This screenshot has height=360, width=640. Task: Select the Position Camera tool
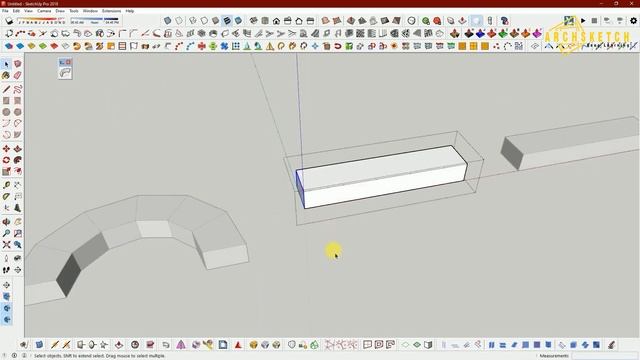pos(6,258)
